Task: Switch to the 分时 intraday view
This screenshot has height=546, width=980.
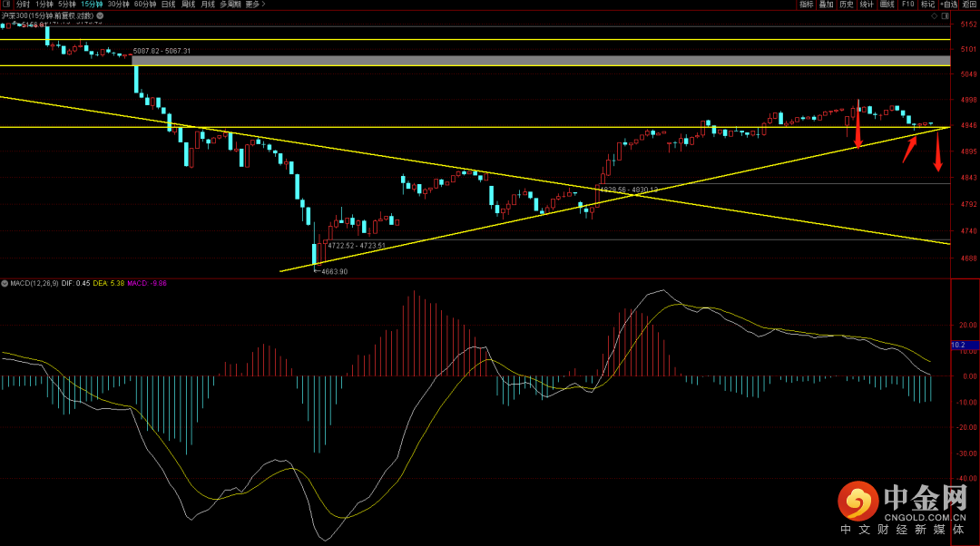Action: 23,5
